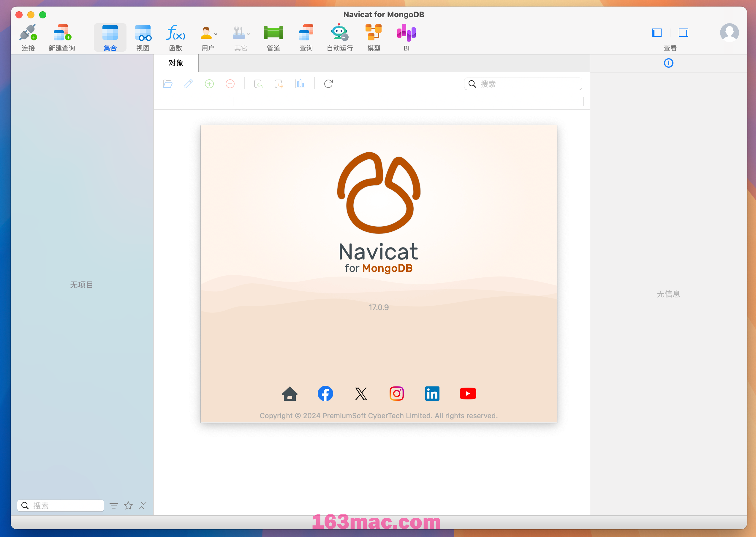
Task: Click the delete collection minus icon
Action: (x=230, y=84)
